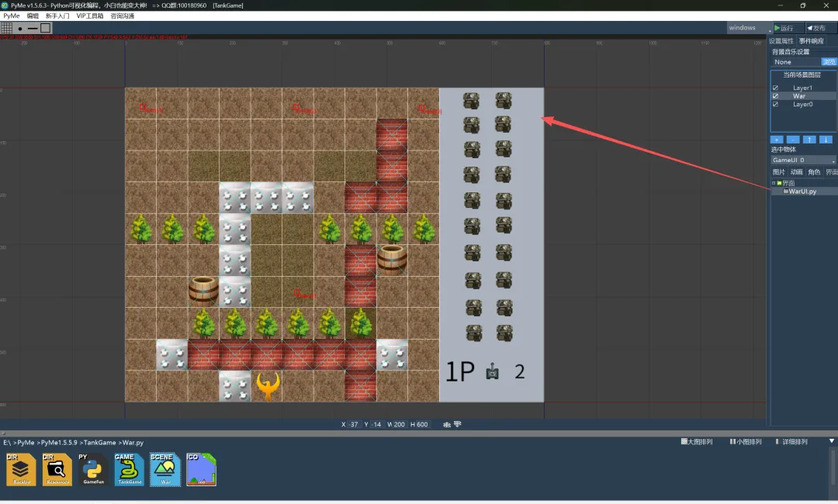Switch to 详细排列 detail list view

click(x=791, y=441)
